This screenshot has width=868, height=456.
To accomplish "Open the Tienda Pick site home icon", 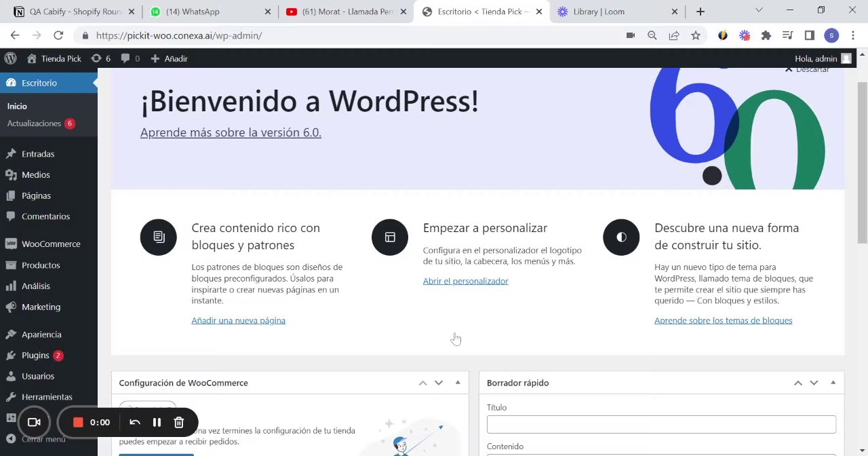I will point(32,58).
